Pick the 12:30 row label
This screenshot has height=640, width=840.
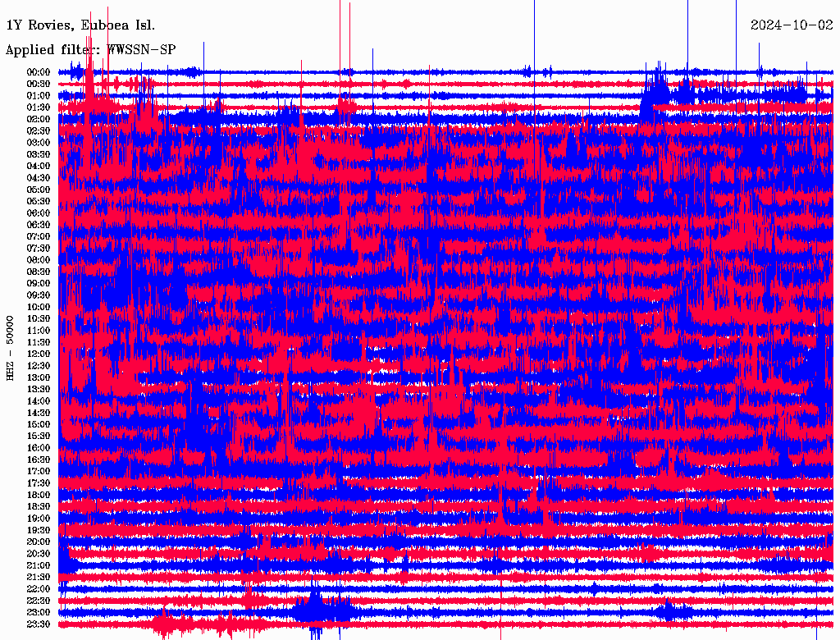pos(39,366)
